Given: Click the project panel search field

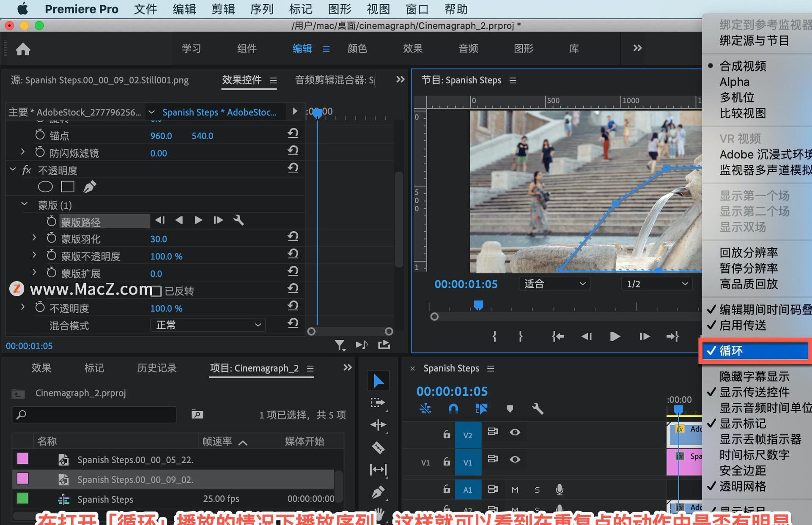Looking at the screenshot, I should point(94,415).
